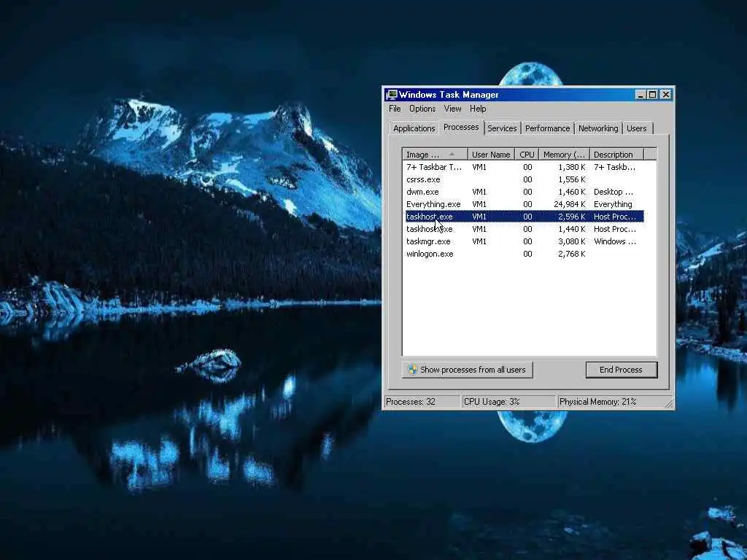Click the Desktop ... description cell
The image size is (747, 560).
[x=613, y=192]
